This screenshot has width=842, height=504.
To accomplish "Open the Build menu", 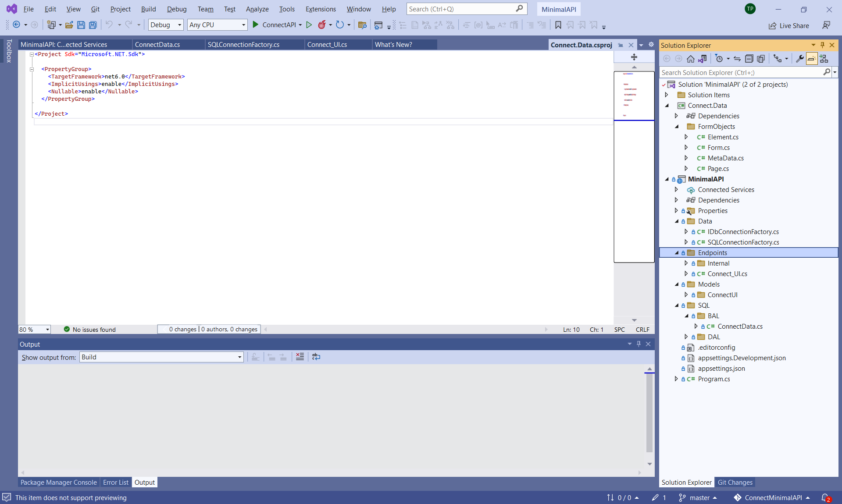I will tap(148, 9).
